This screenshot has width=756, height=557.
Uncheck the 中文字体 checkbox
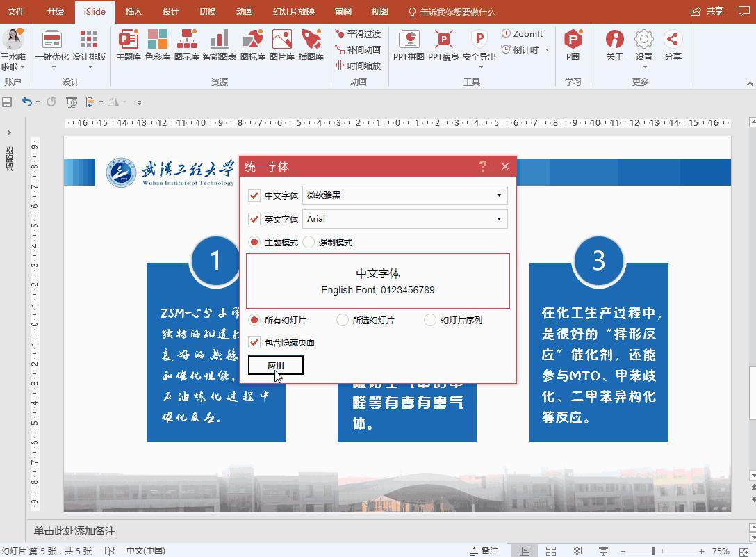[255, 195]
